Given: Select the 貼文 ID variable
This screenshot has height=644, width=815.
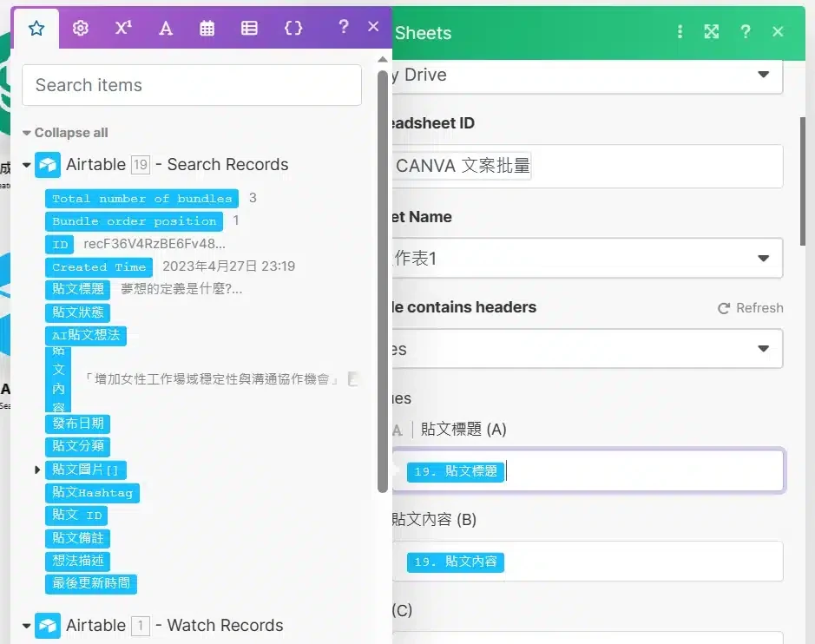Looking at the screenshot, I should click(x=76, y=515).
